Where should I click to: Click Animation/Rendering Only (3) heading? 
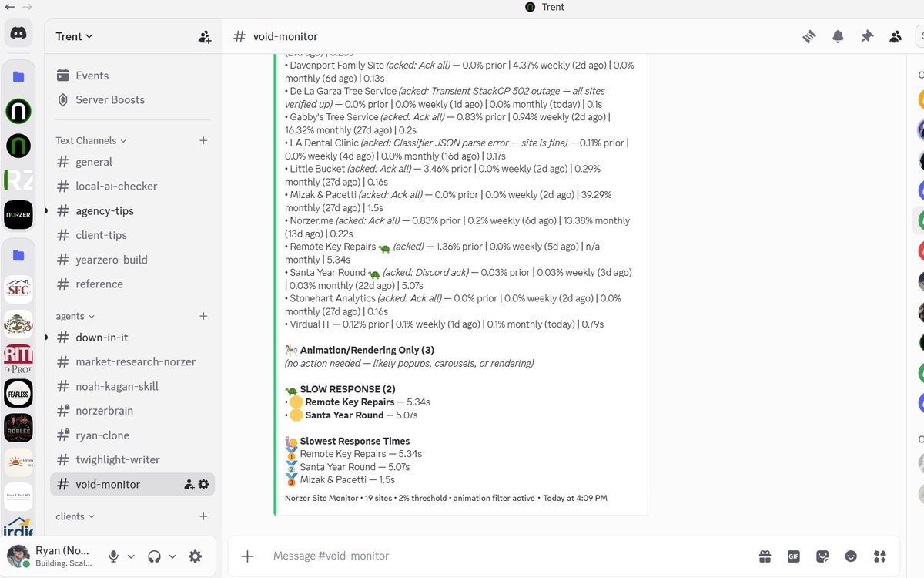(x=367, y=350)
